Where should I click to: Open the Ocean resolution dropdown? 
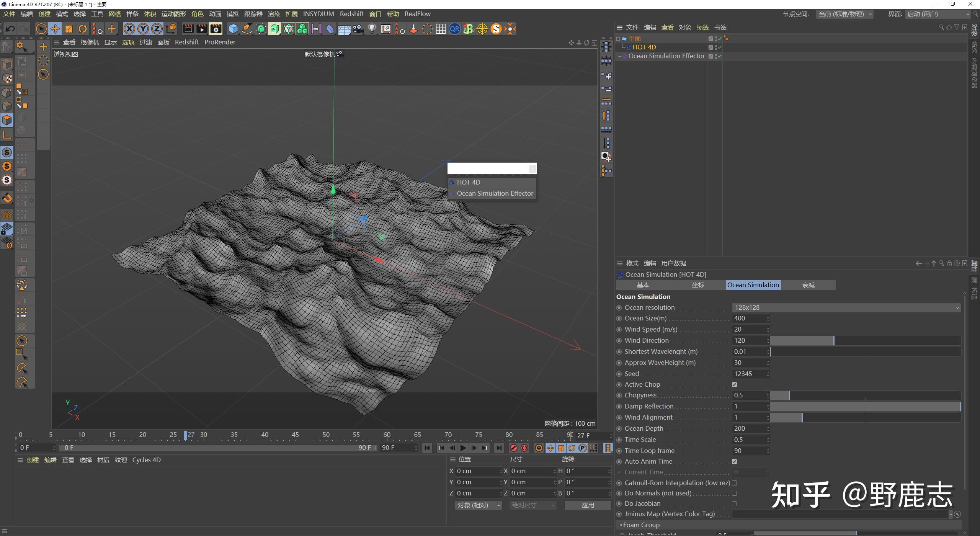(x=846, y=307)
